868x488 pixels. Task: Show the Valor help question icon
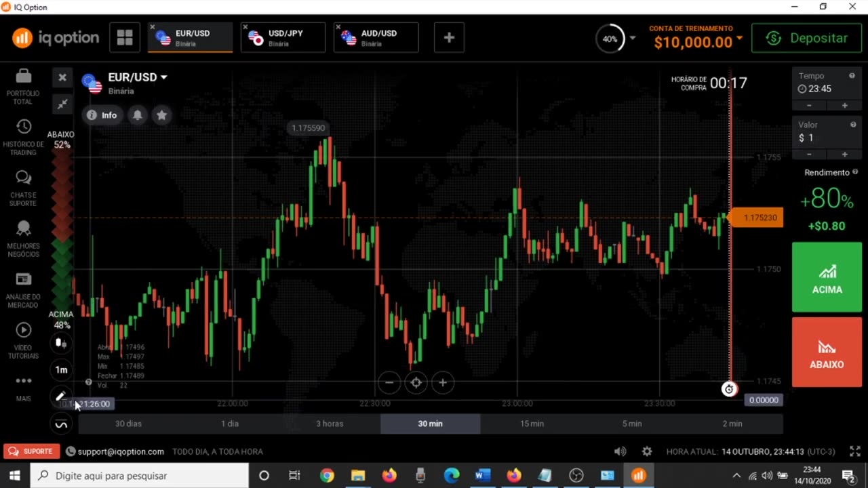point(852,125)
